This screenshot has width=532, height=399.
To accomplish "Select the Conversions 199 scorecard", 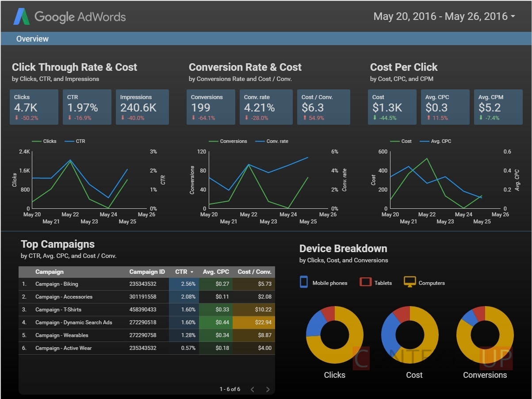I will [x=211, y=107].
